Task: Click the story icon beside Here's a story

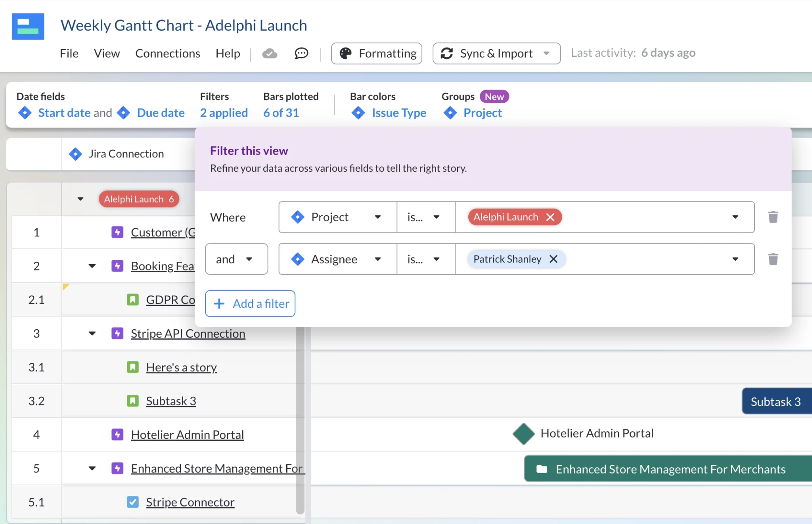Action: click(132, 367)
